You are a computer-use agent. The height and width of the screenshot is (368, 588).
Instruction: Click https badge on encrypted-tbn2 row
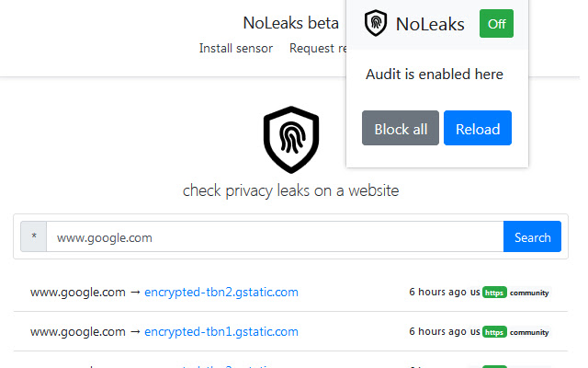pyautogui.click(x=494, y=293)
